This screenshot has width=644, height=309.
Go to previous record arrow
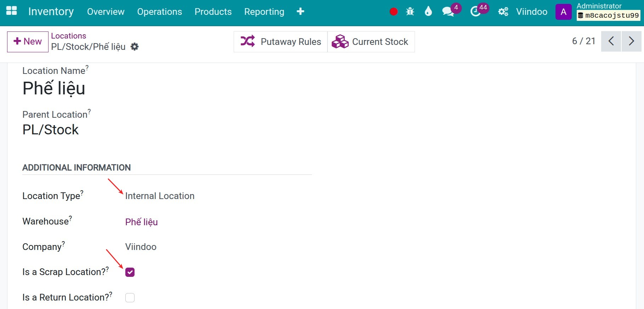(611, 41)
